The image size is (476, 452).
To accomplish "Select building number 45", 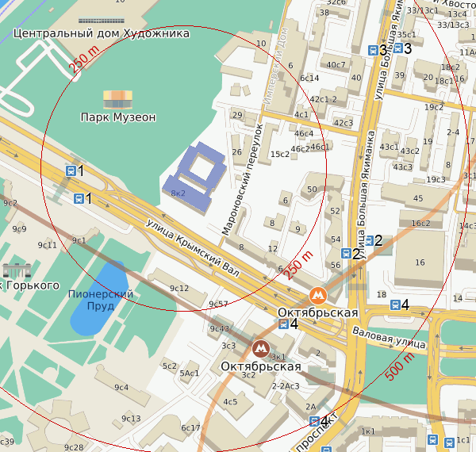I will click(418, 198).
